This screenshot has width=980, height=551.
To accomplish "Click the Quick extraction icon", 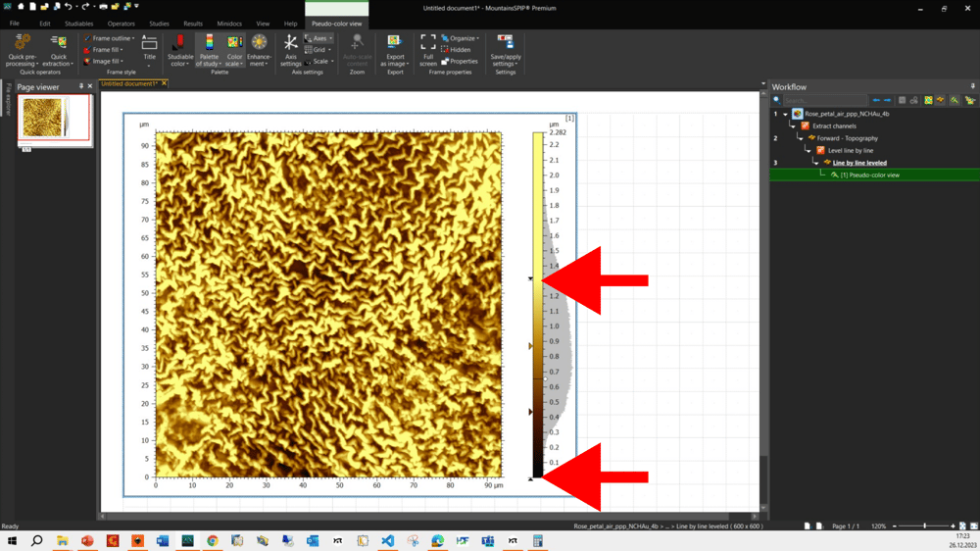I will click(x=59, y=43).
